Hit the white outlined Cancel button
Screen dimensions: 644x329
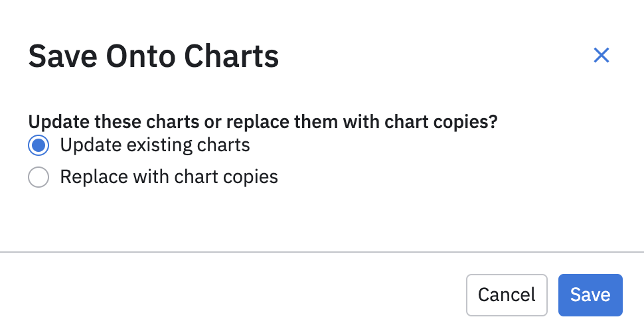click(507, 295)
